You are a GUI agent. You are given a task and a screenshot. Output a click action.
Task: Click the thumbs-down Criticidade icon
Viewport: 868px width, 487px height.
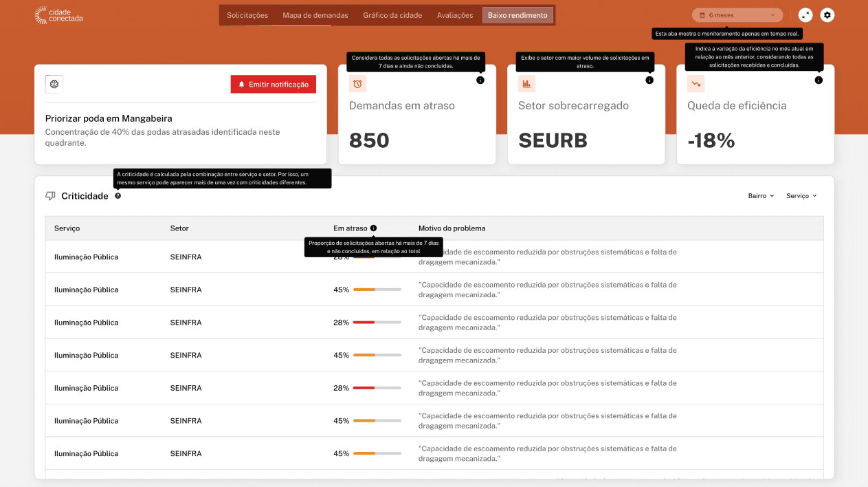(x=50, y=196)
